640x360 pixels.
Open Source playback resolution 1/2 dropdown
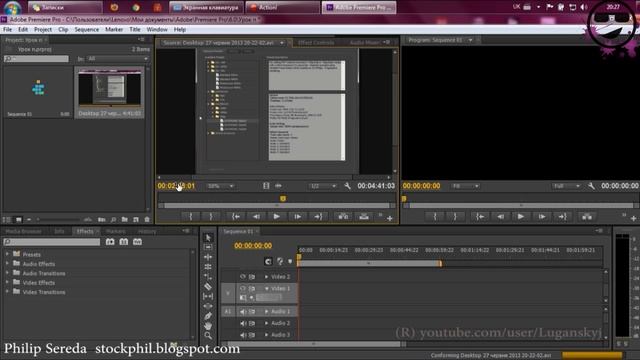[x=323, y=186]
